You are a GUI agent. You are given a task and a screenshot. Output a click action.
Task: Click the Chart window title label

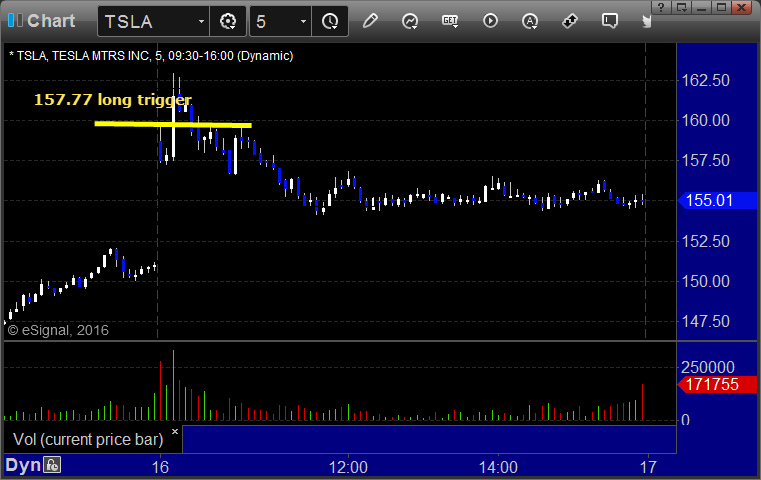tap(51, 21)
